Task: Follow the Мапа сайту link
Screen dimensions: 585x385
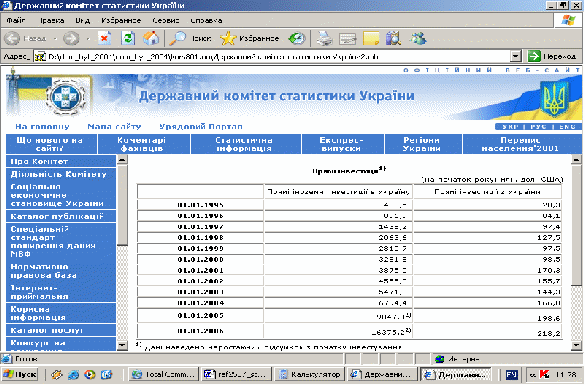Action: [114, 126]
